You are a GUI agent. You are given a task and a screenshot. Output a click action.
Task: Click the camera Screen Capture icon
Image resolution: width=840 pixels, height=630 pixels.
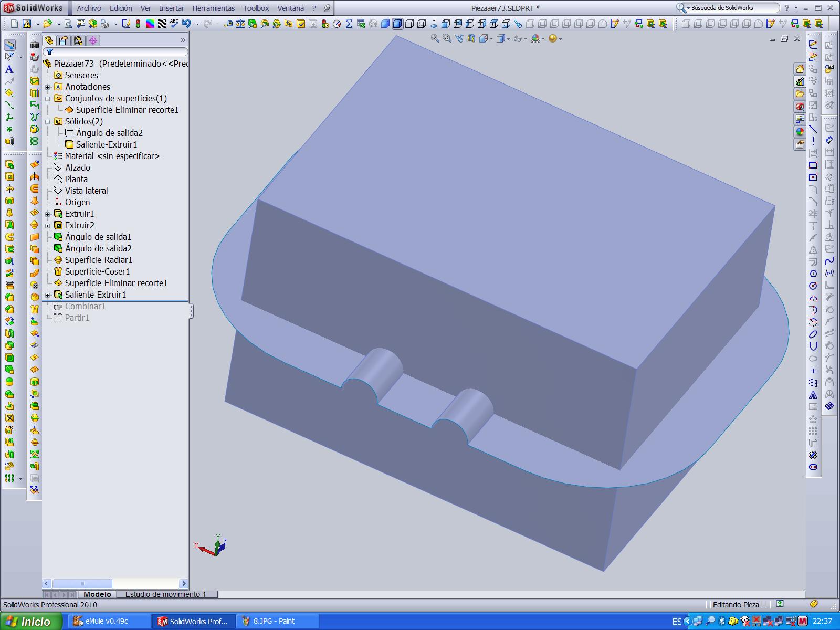coord(35,45)
